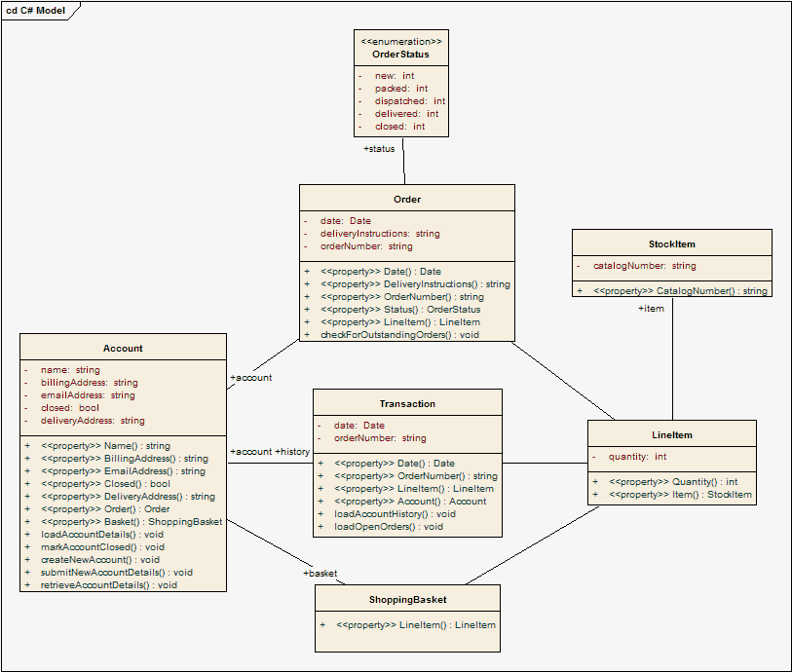Select the catalogNumber attribute in StockItem

[x=645, y=266]
